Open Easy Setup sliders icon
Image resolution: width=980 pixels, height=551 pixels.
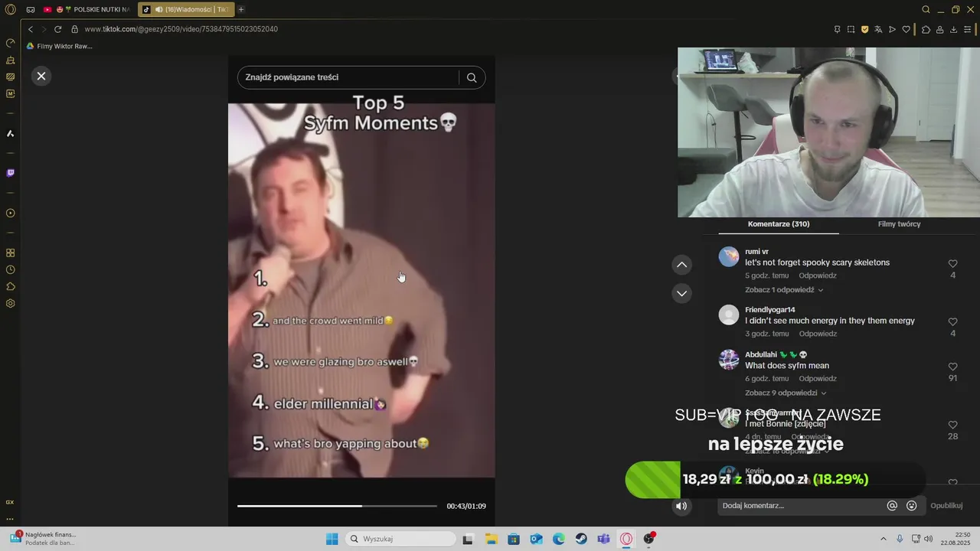pyautogui.click(x=969, y=29)
